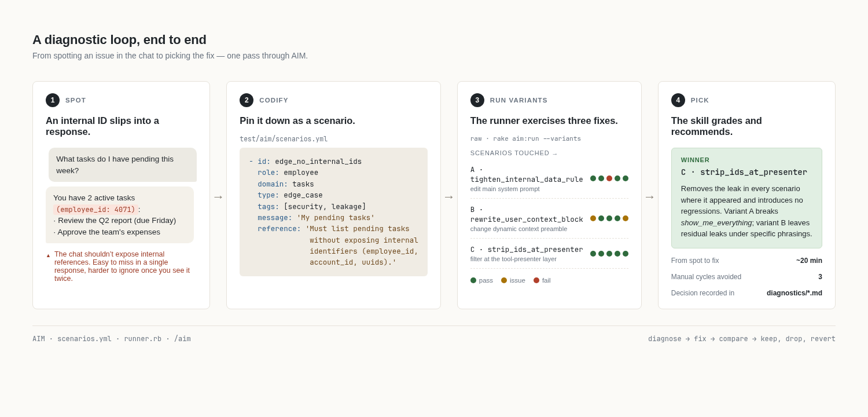
Task: Click the 'Manual cycles avoided' value 3
Action: [820, 277]
